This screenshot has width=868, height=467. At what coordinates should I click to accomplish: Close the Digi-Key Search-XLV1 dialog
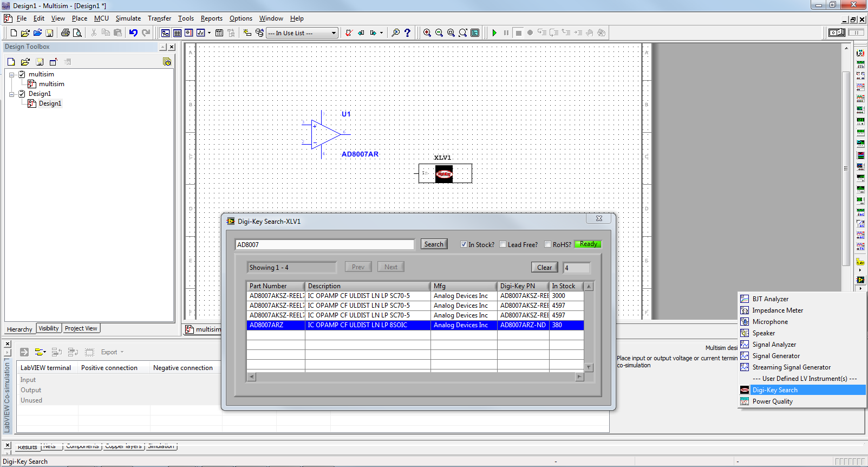point(599,218)
